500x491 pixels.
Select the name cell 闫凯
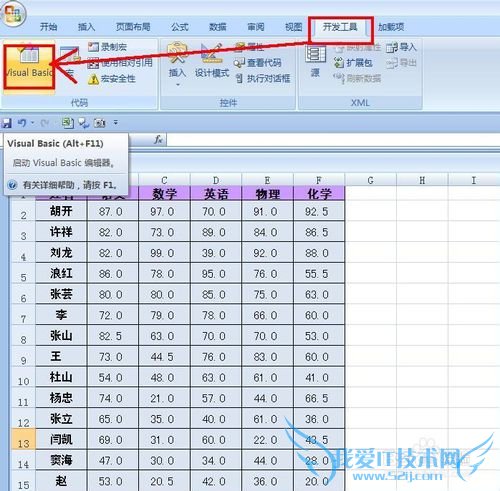(x=61, y=440)
